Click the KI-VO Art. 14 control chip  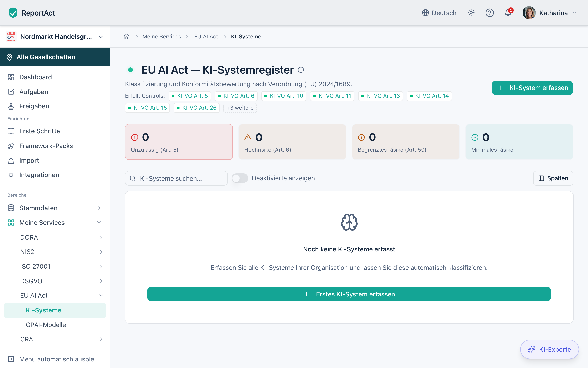[429, 96]
